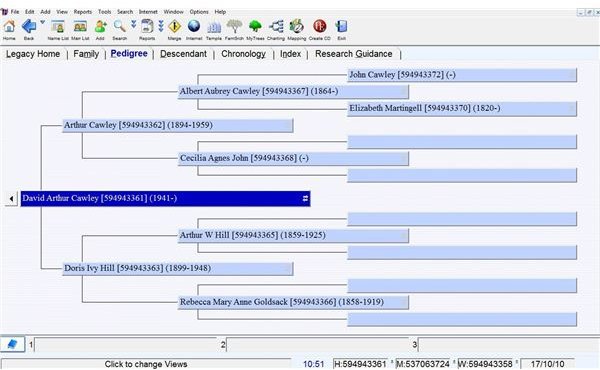Open the Help menu
Image resolution: width=600 pixels, height=370 pixels.
point(220,12)
